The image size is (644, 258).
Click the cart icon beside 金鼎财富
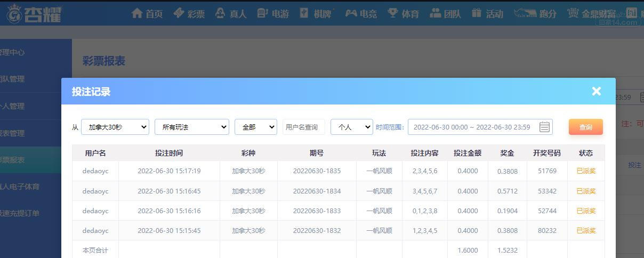(x=573, y=13)
